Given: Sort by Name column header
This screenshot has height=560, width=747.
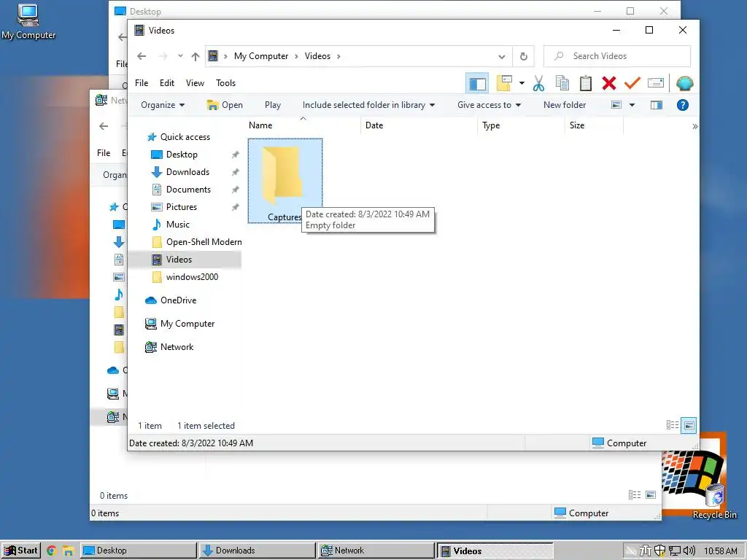Looking at the screenshot, I should 303,125.
